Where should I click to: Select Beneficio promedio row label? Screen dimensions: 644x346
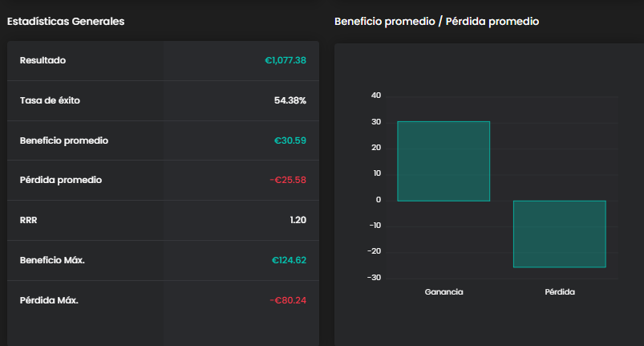(64, 140)
